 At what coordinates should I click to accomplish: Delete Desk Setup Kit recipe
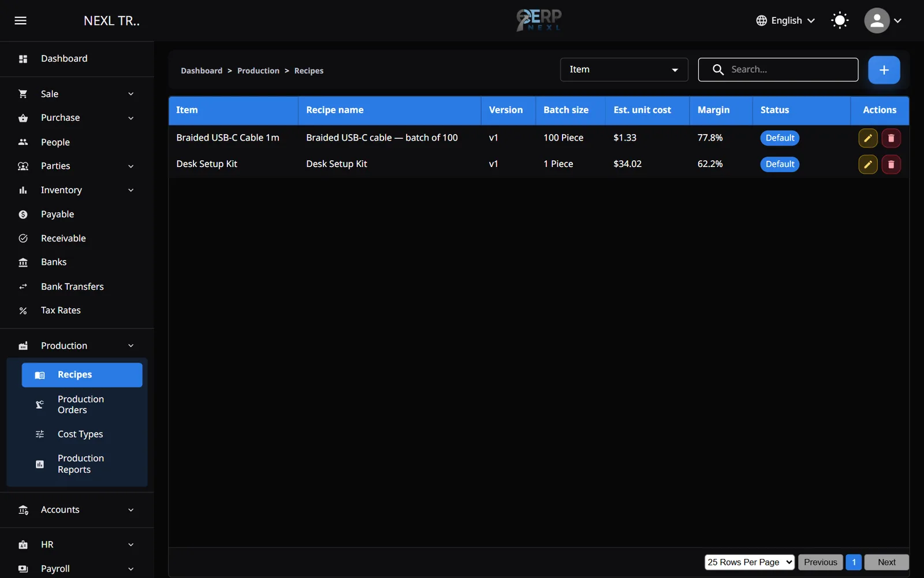(891, 164)
